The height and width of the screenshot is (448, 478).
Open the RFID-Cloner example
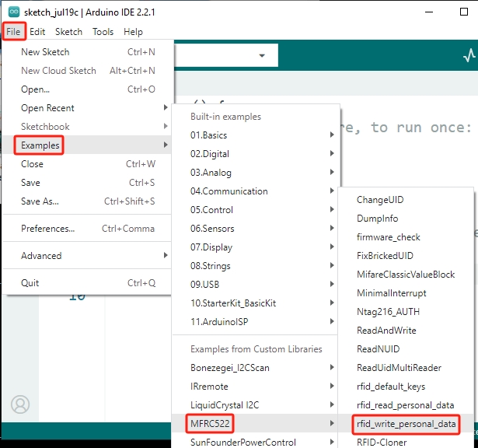[406, 442]
